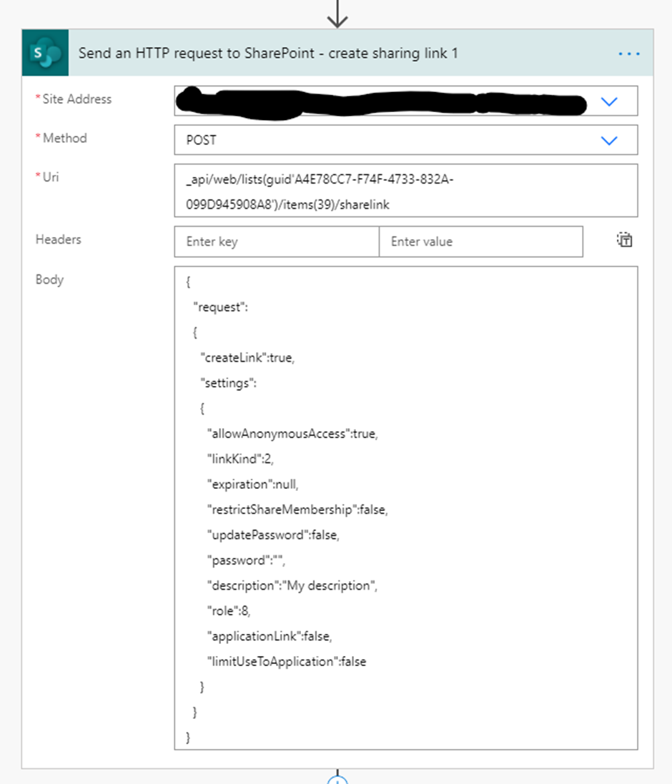Switch Headers to text mode icon
Image resolution: width=672 pixels, height=784 pixels.
[625, 240]
